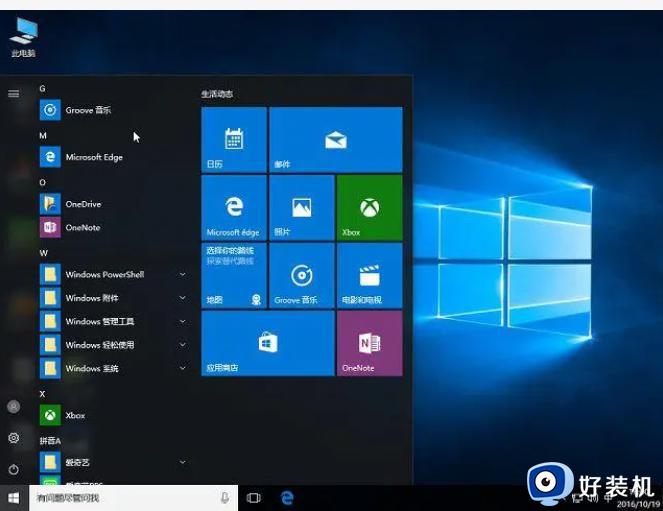The height and width of the screenshot is (511, 663).
Task: Open the Microsoft Edge tile
Action: (x=234, y=208)
